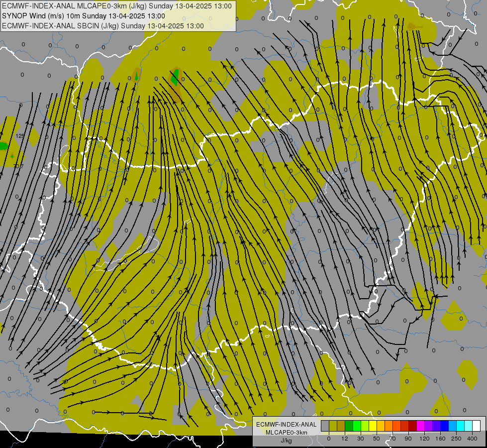Click the 125 value on the map

[20, 136]
